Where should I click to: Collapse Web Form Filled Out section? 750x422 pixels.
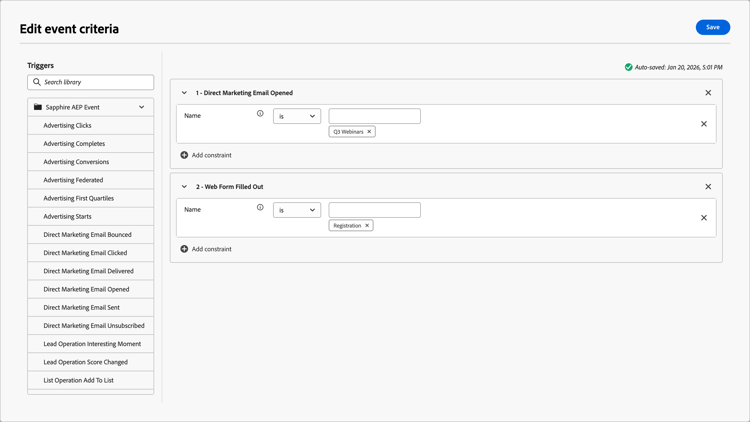pyautogui.click(x=184, y=187)
